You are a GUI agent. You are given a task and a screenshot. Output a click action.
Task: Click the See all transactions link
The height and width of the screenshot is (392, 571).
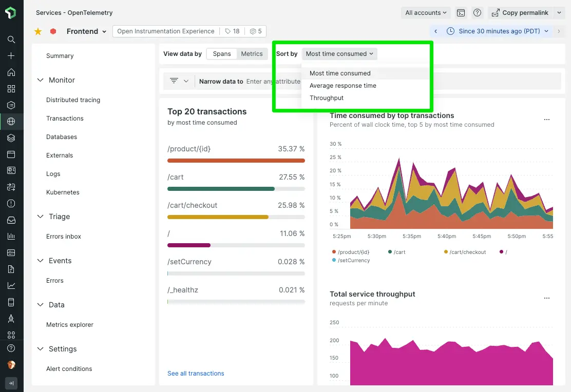(196, 373)
